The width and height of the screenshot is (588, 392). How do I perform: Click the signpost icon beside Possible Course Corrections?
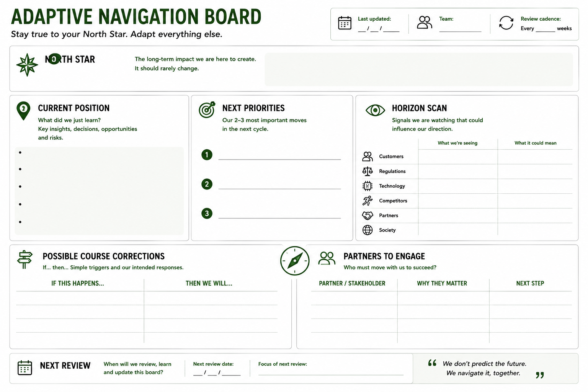pyautogui.click(x=25, y=260)
